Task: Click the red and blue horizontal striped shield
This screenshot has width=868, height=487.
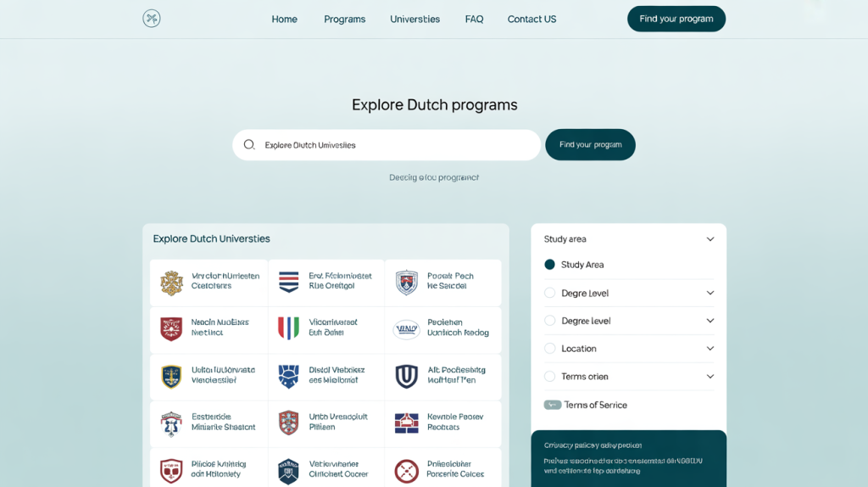Action: click(289, 282)
